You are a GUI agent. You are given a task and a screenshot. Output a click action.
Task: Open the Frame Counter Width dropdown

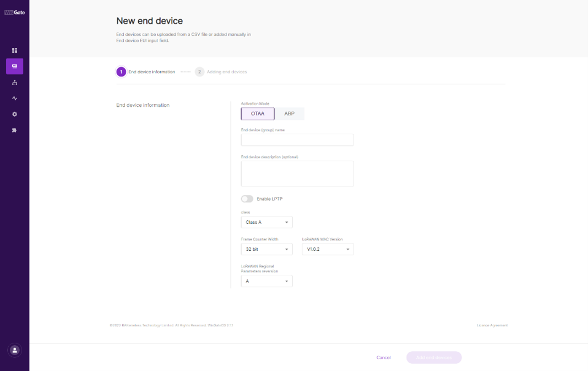point(266,249)
